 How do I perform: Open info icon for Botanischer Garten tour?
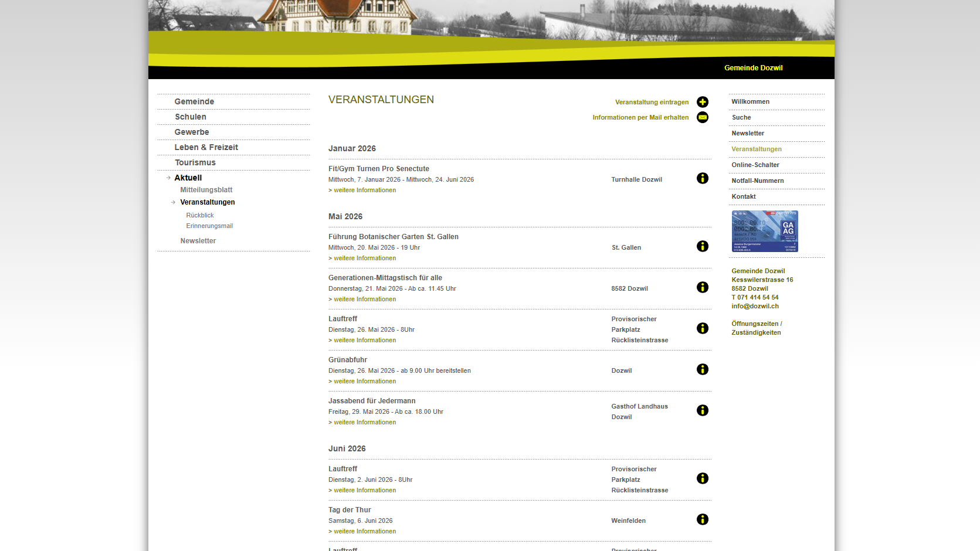point(702,246)
